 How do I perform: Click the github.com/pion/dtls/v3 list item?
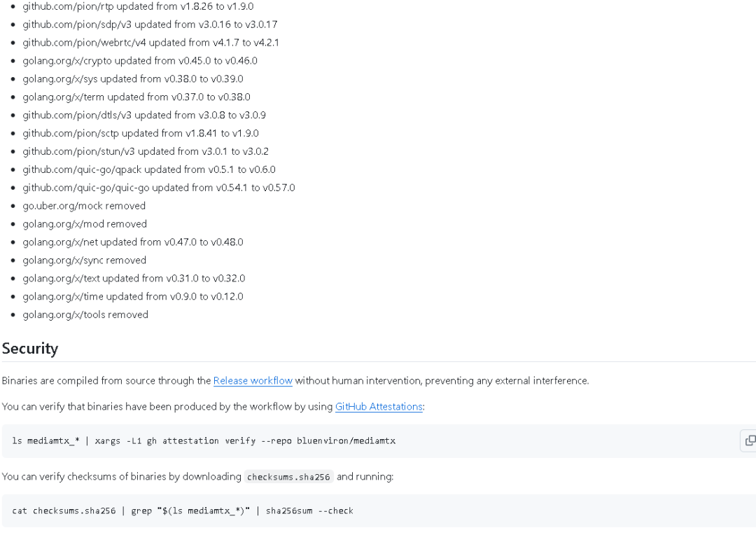[x=144, y=115]
